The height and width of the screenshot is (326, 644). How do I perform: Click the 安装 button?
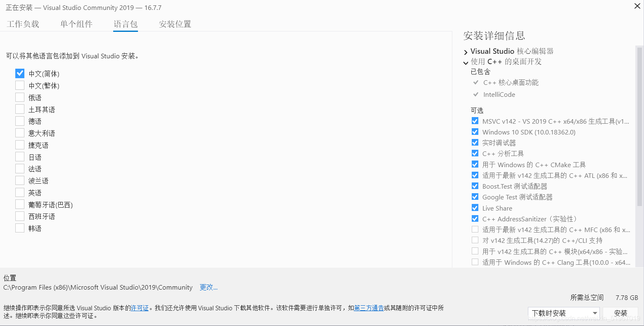[620, 313]
